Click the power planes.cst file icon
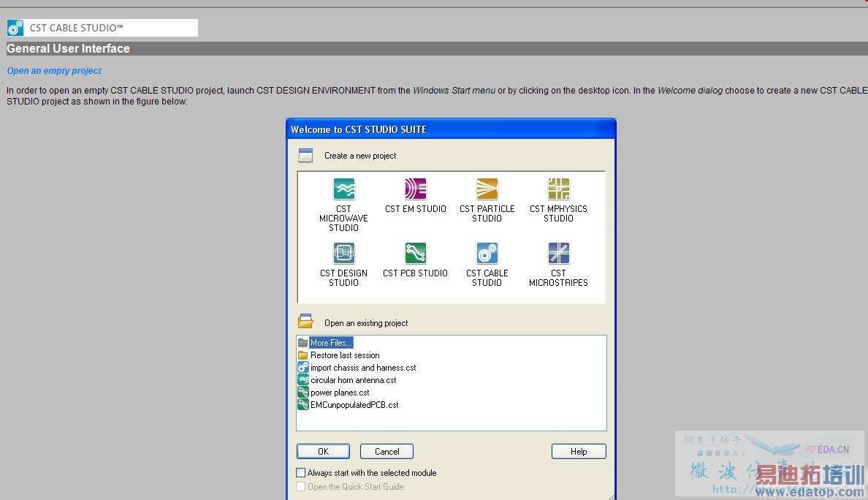868x500 pixels. coord(302,393)
